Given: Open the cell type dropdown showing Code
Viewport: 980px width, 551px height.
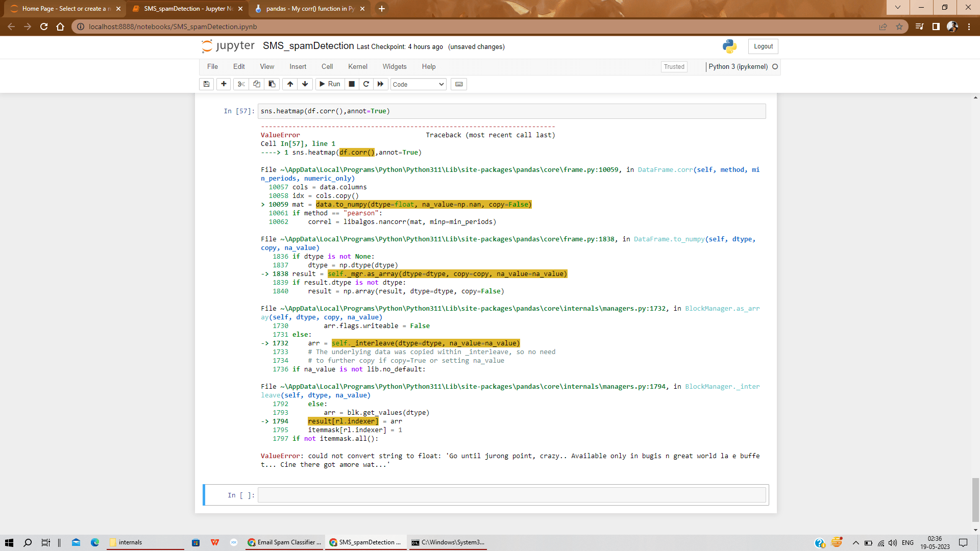Looking at the screenshot, I should pyautogui.click(x=418, y=84).
